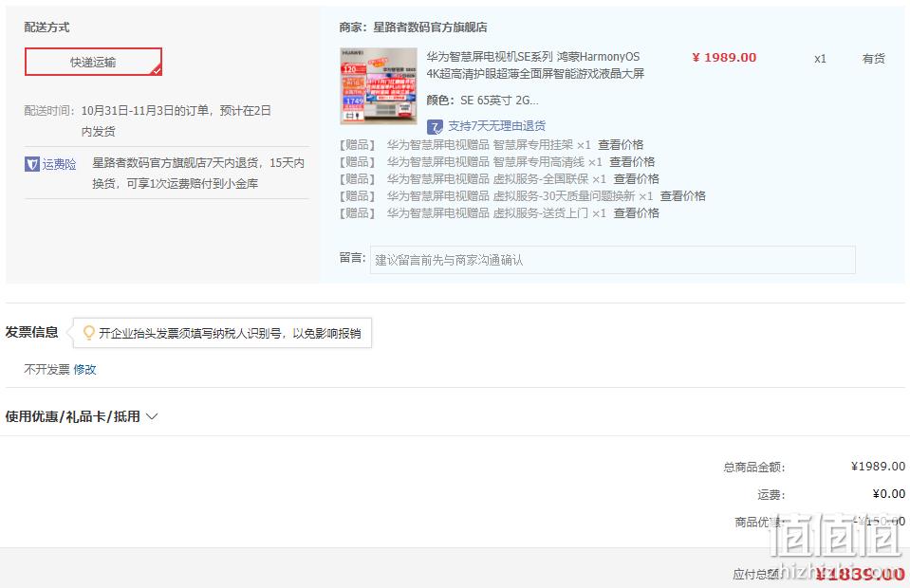This screenshot has height=588, width=910.
Task: Click the 颜色: SE 65英寸 variant text
Action: tap(482, 101)
